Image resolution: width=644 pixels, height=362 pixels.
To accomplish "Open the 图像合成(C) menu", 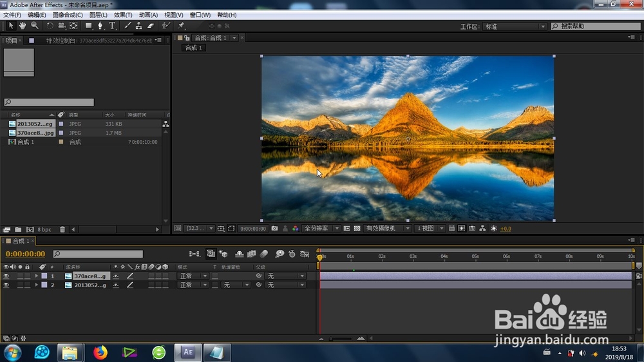I will coord(68,15).
